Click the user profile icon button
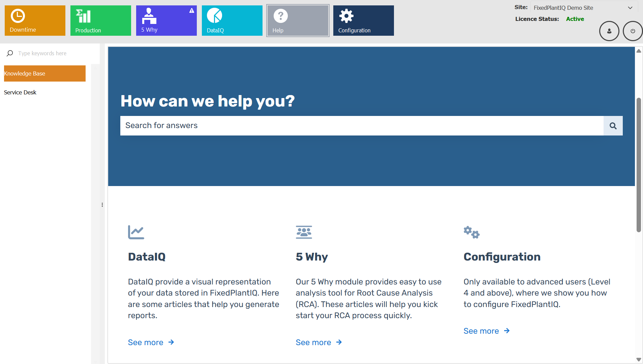643x364 pixels. pos(609,31)
